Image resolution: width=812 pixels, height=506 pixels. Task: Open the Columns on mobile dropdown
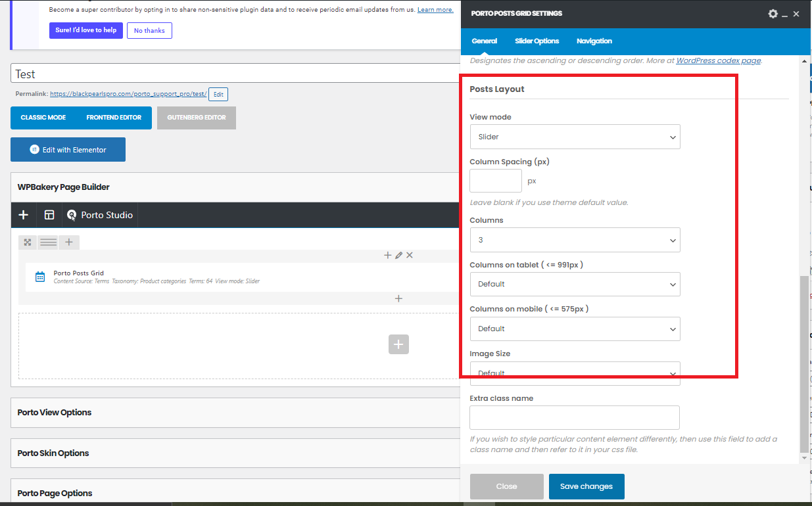click(x=575, y=329)
